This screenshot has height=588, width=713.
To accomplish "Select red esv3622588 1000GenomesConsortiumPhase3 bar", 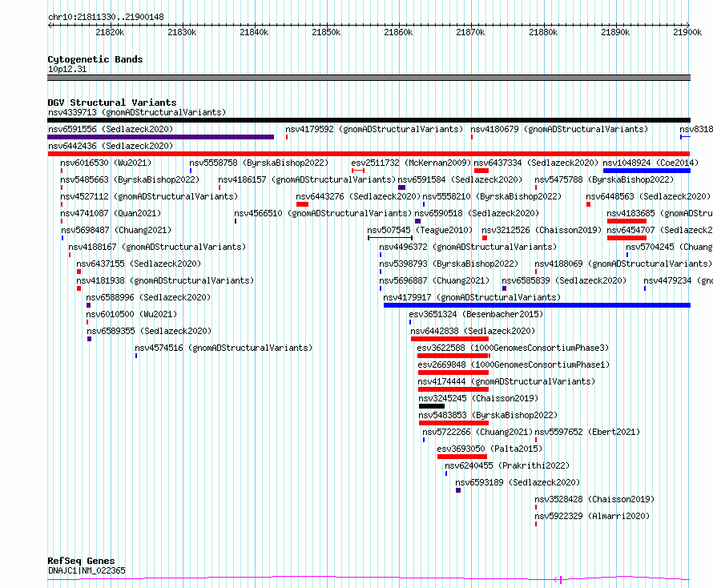I will click(x=453, y=356).
